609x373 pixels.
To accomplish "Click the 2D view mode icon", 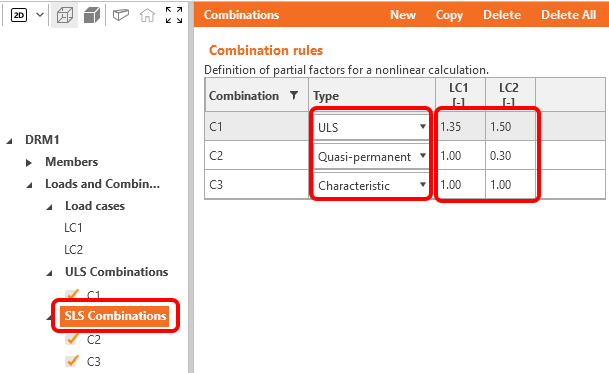I will tap(19, 15).
